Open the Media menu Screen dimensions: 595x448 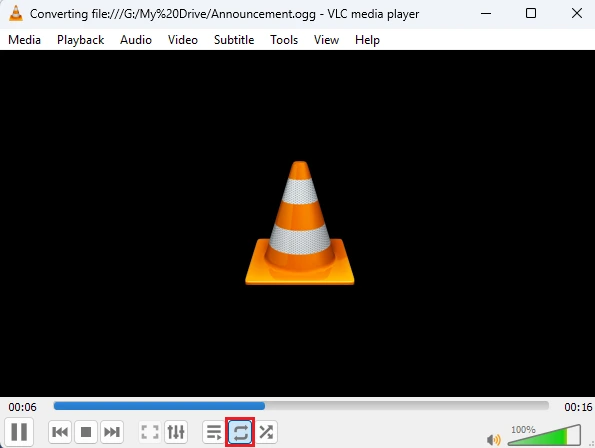tap(24, 40)
